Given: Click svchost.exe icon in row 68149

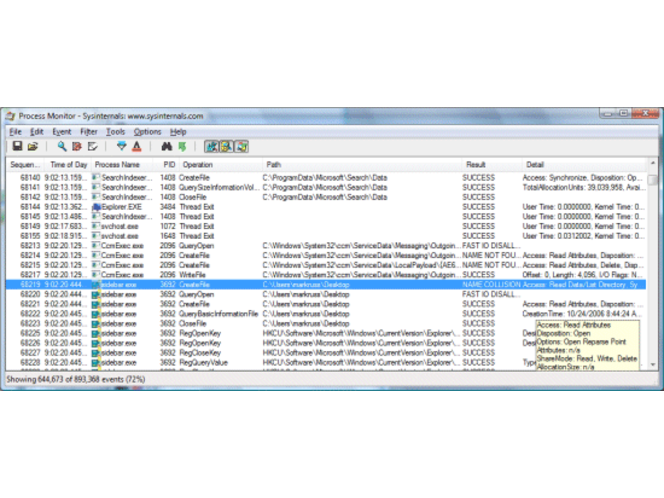Looking at the screenshot, I should click(97, 227).
